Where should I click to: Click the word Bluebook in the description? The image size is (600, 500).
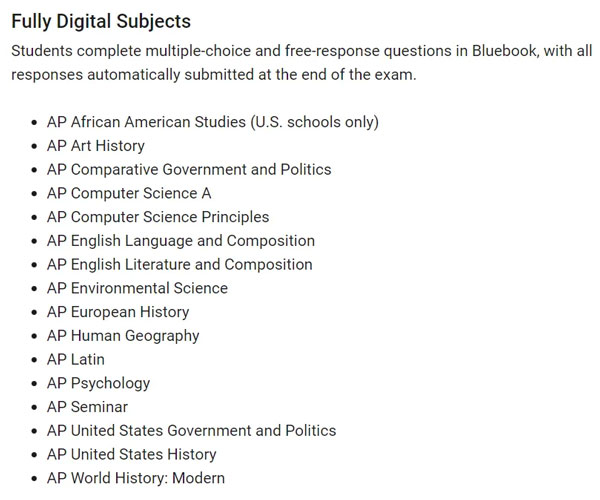(505, 51)
